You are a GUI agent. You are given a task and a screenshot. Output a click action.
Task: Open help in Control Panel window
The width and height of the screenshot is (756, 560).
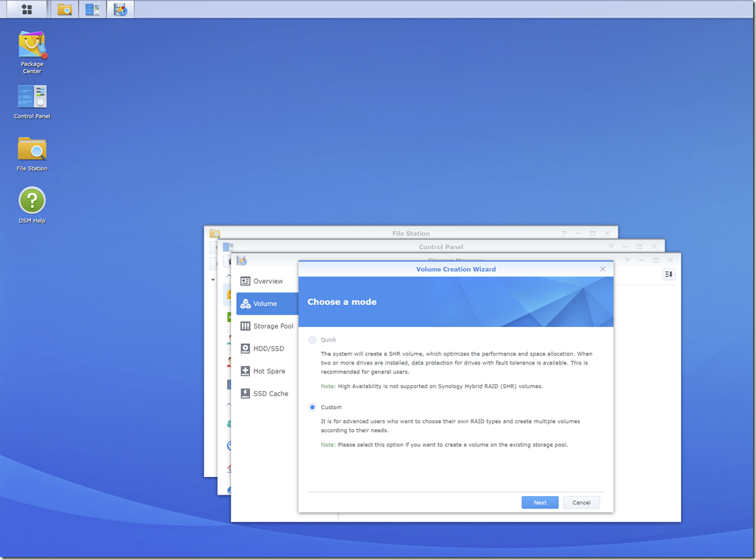pos(611,247)
